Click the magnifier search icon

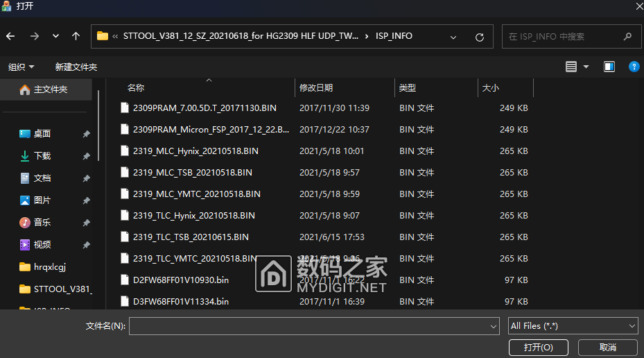[627, 37]
